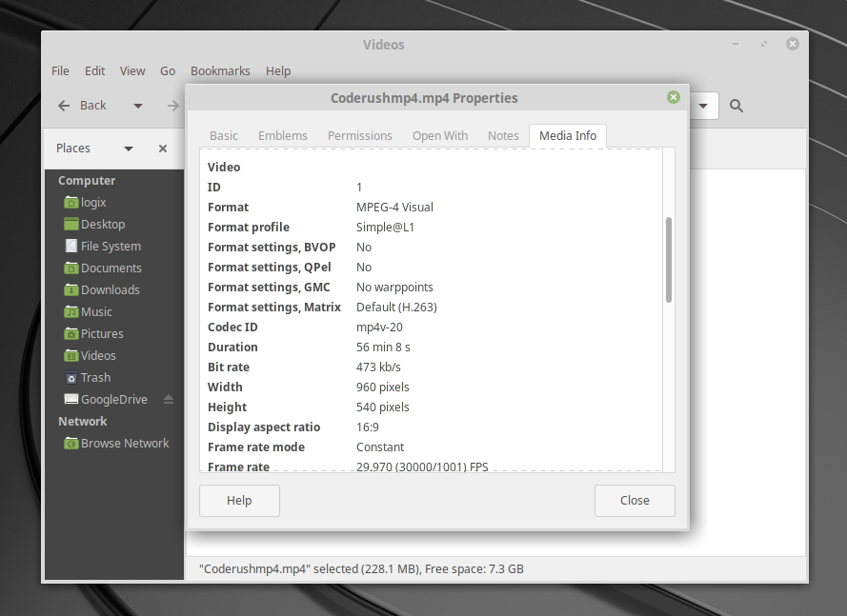The height and width of the screenshot is (616, 847).
Task: Switch to the Permissions tab
Action: (359, 135)
